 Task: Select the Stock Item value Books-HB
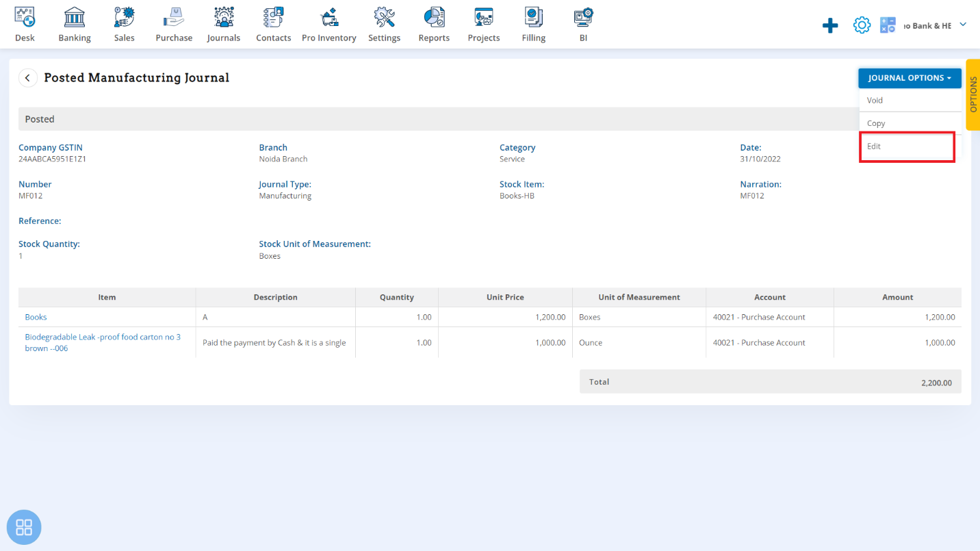[517, 196]
